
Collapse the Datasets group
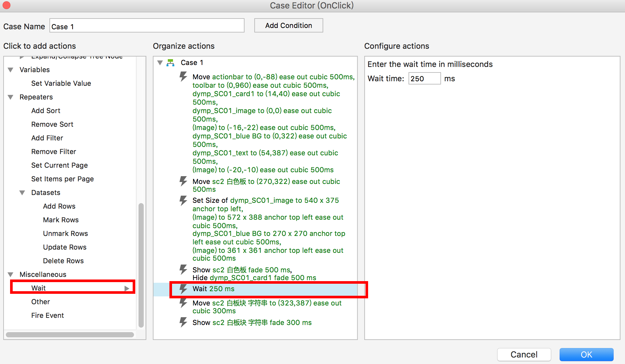22,192
